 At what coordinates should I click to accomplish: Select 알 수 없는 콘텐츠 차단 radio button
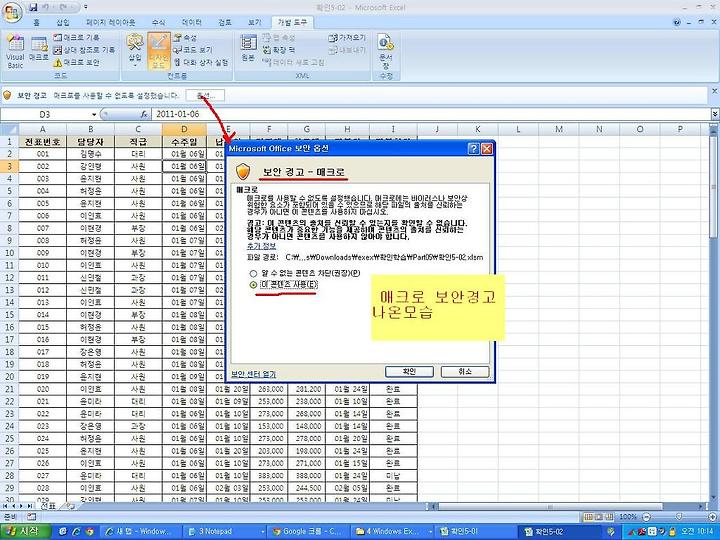pos(253,274)
